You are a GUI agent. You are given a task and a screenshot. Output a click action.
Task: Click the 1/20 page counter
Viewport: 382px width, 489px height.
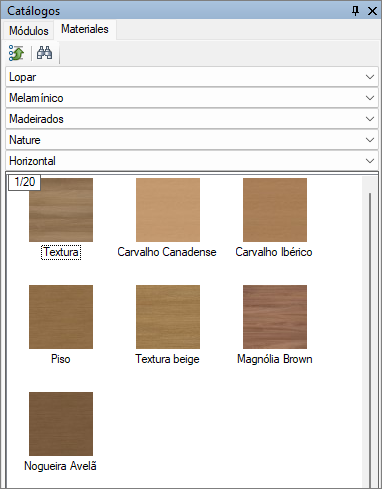click(x=25, y=182)
